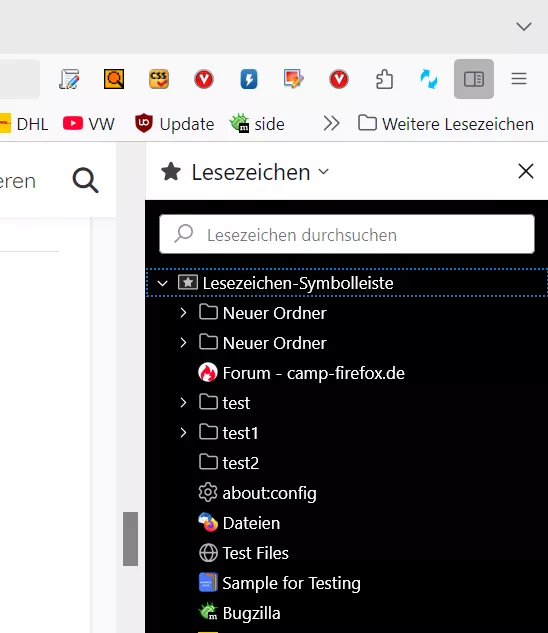Collapse the Lesezeichen-Symbolleiste tree folder

pos(162,283)
